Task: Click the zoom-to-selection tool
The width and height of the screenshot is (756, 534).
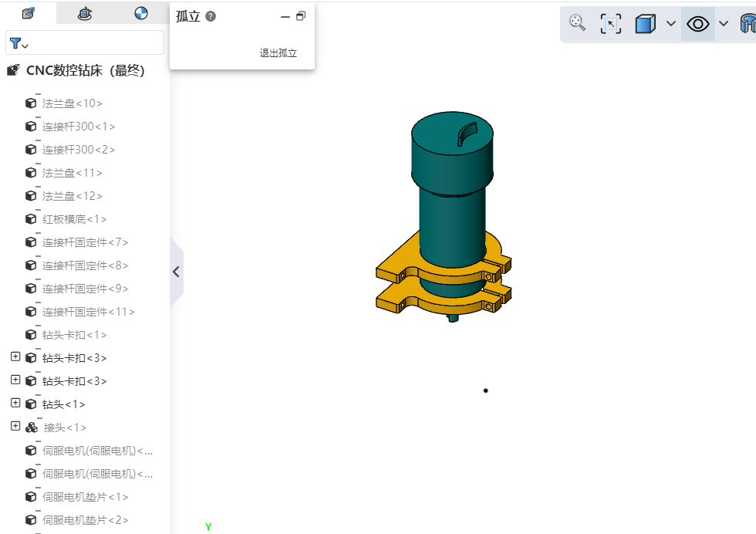Action: [610, 23]
